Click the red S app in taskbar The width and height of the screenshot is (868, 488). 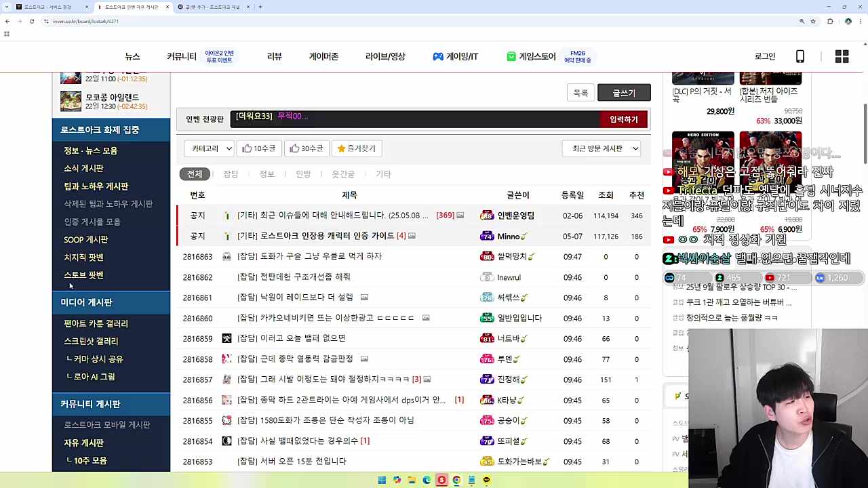(x=441, y=480)
